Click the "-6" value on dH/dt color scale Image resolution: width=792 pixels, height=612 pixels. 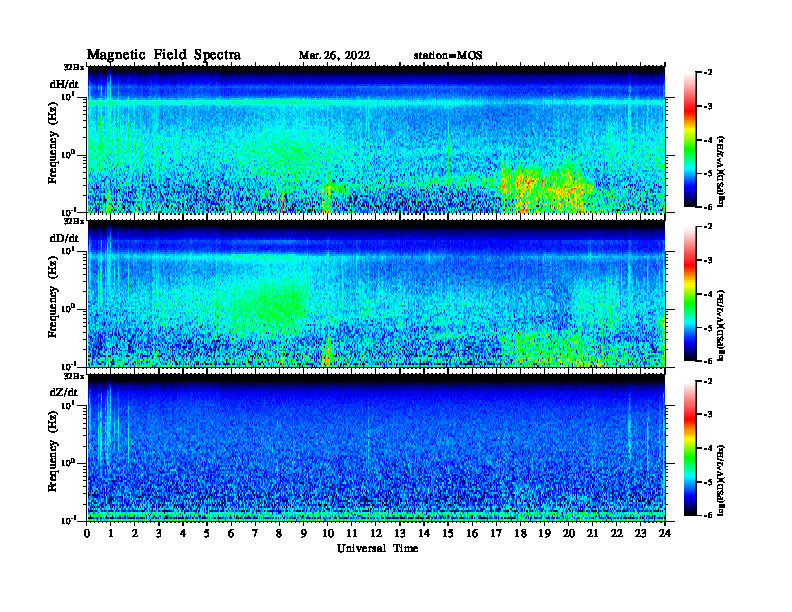(x=708, y=207)
